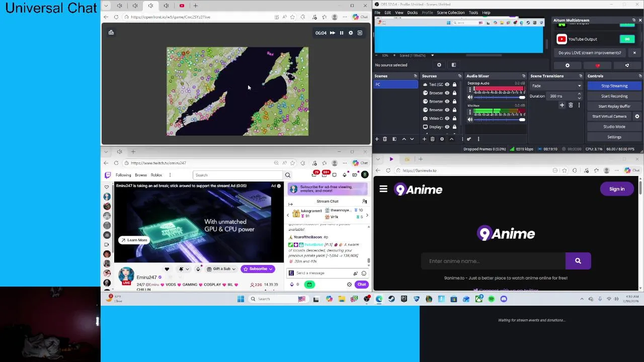Click Stop Streaming in OBS Controls
This screenshot has width=644, height=362.
(x=614, y=86)
